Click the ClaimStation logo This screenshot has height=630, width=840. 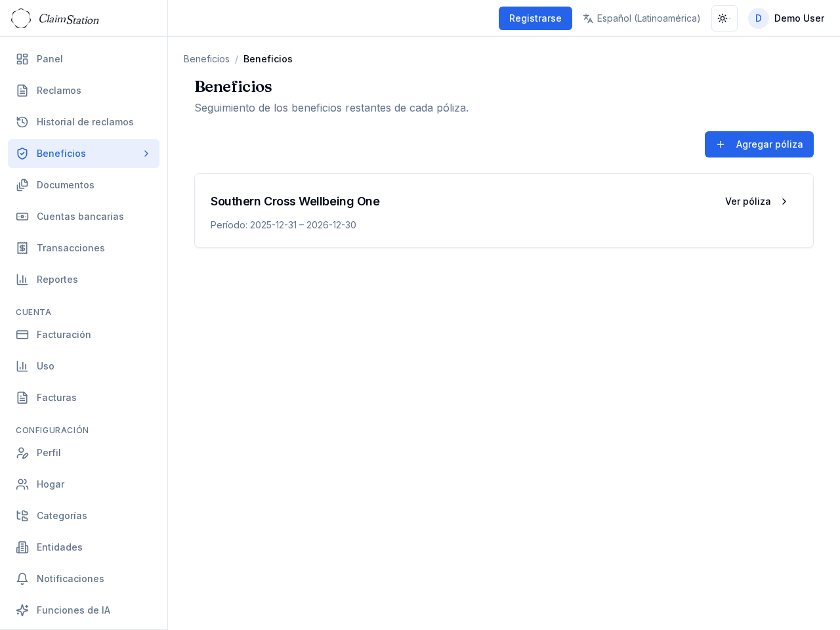[x=55, y=18]
